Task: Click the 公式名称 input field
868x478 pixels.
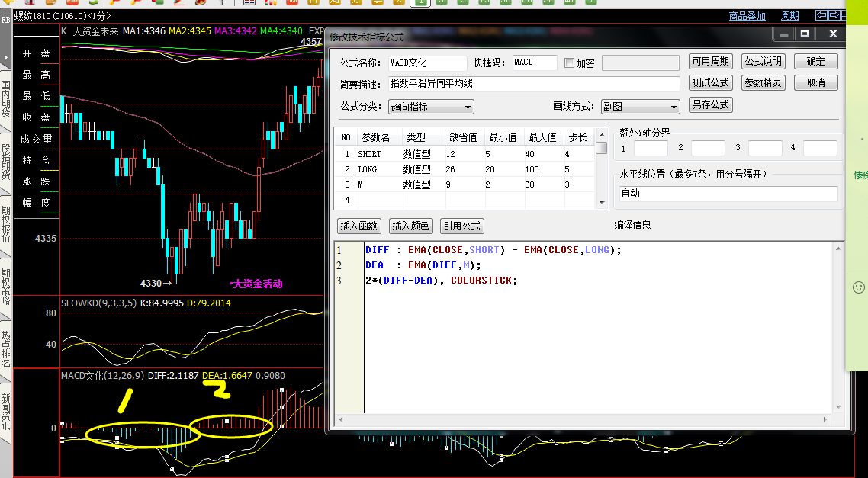Action: coord(426,63)
